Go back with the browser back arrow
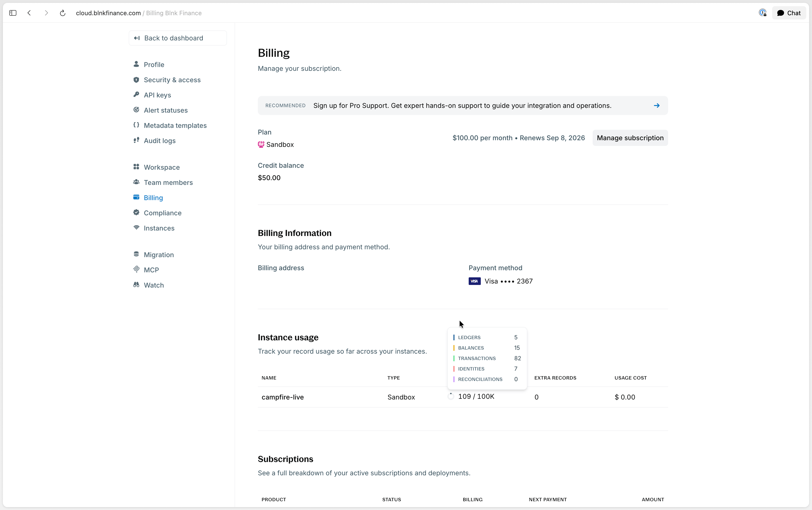 (29, 13)
